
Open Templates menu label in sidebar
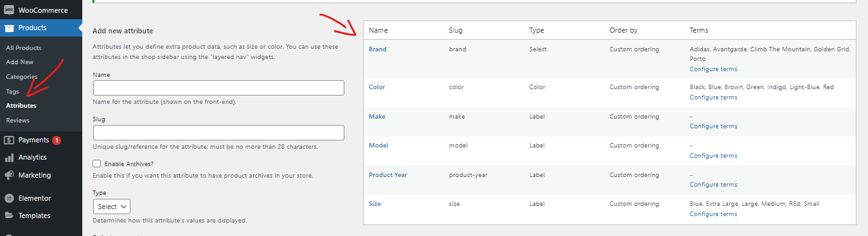35,215
